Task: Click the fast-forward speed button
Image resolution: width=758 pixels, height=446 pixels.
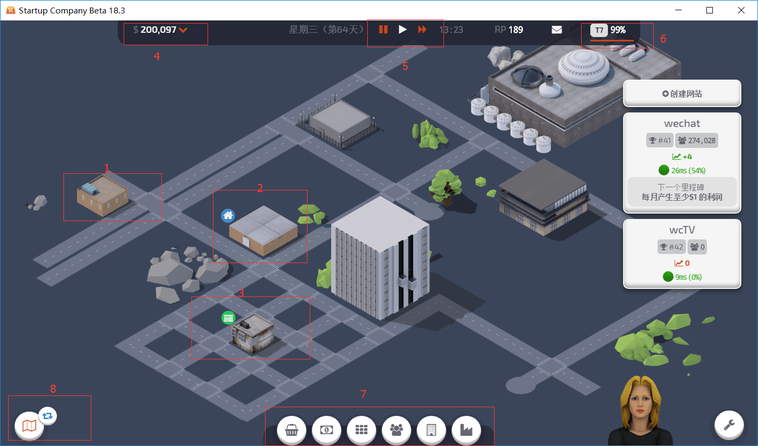Action: click(422, 29)
